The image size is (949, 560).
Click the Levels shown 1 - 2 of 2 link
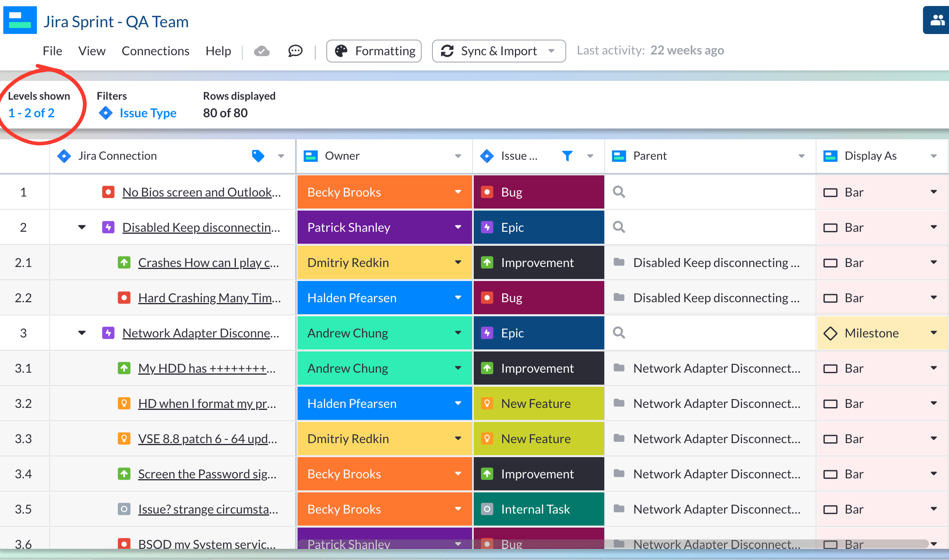[31, 113]
